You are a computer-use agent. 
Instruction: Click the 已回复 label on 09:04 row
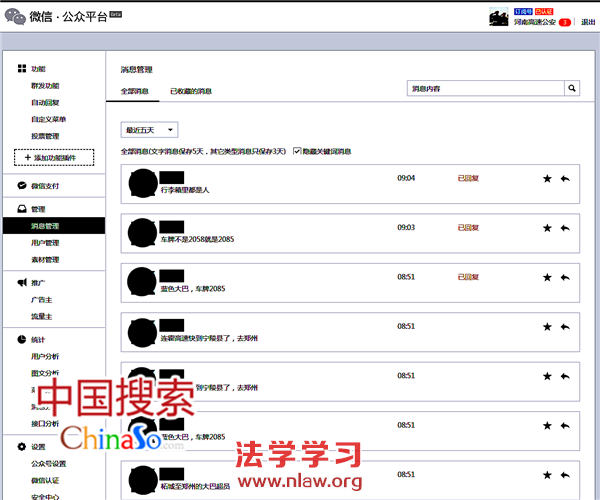(468, 178)
